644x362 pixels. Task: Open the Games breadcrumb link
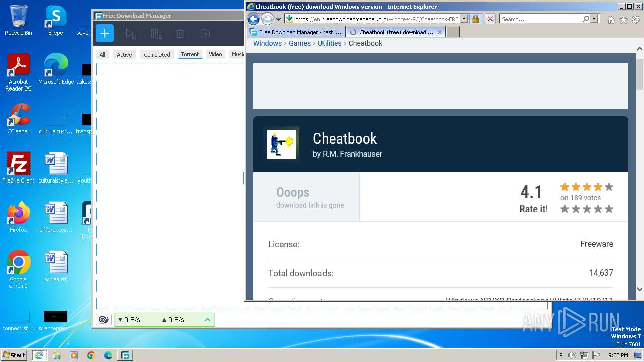click(x=300, y=43)
